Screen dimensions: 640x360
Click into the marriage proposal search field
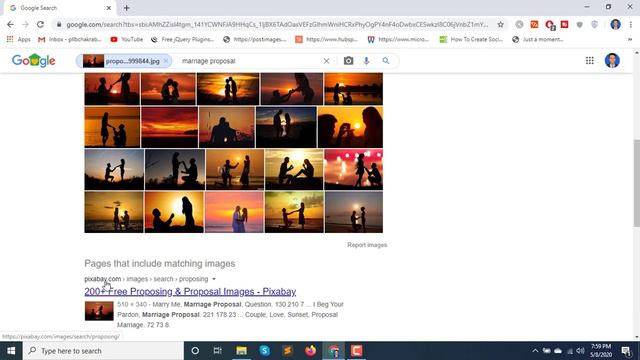pyautogui.click(x=249, y=61)
